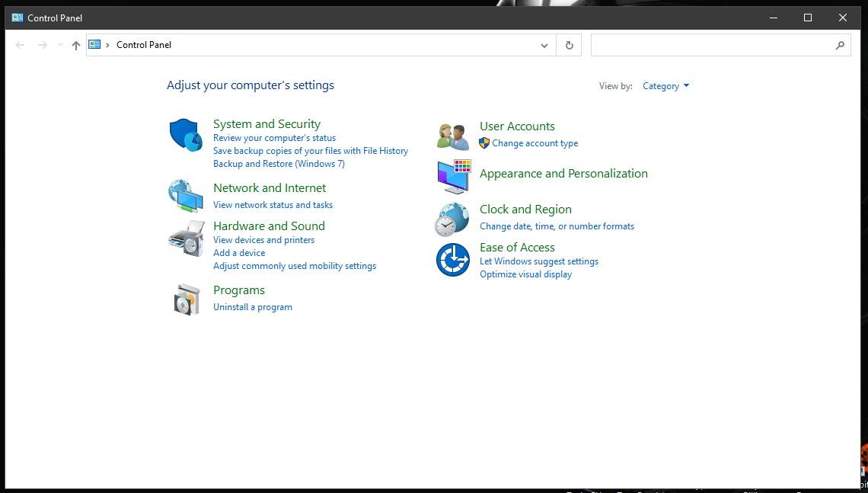Expand the address bar history dropdown
This screenshot has width=868, height=493.
click(544, 45)
